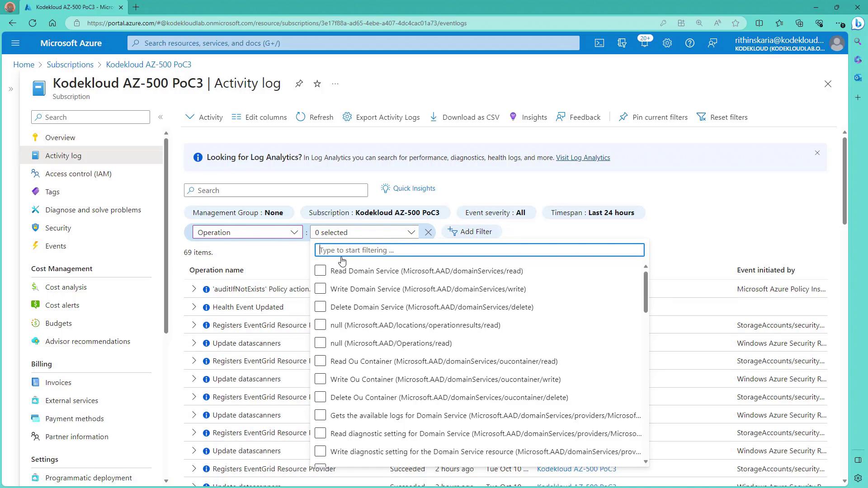Screen dimensions: 868x488
Task: Go to browser home page
Action: pos(52,23)
